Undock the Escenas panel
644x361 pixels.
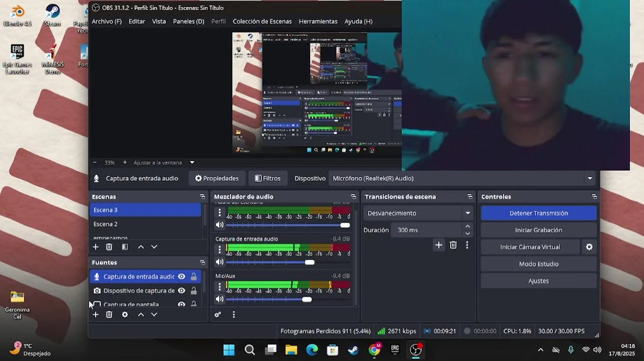coord(203,197)
